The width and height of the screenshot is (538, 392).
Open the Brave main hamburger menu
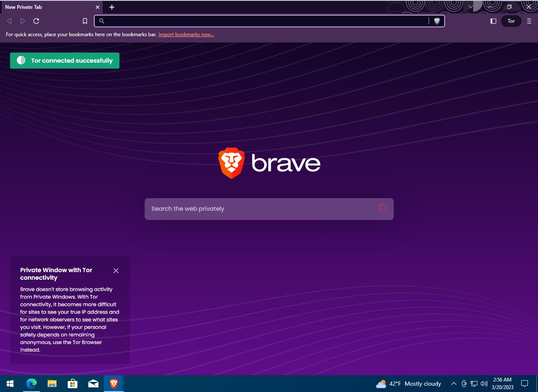(529, 21)
